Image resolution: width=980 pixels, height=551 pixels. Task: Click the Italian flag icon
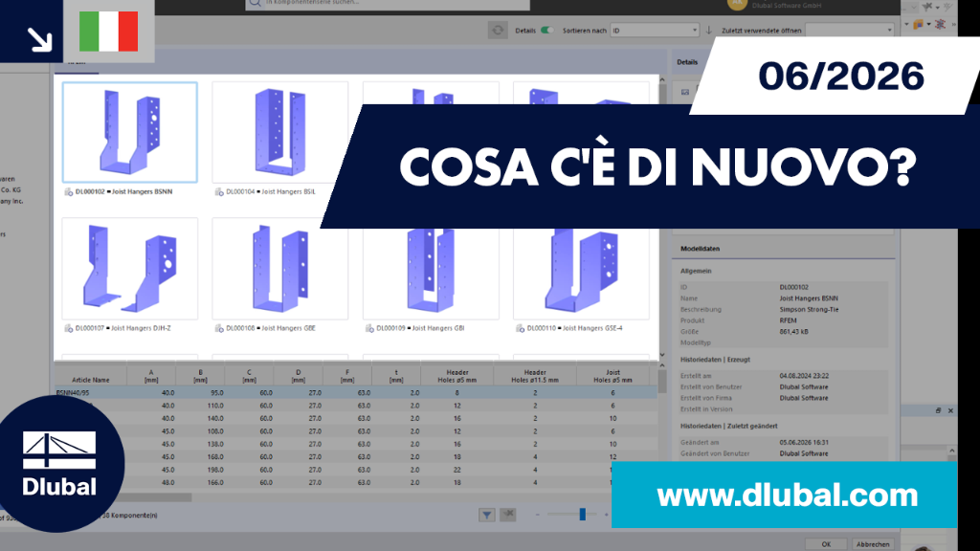click(x=109, y=32)
